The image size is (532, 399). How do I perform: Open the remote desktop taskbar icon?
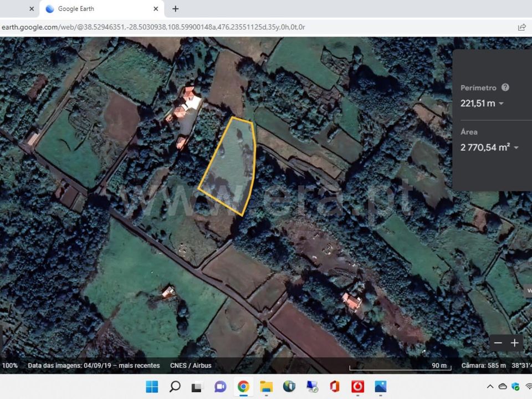pos(312,386)
